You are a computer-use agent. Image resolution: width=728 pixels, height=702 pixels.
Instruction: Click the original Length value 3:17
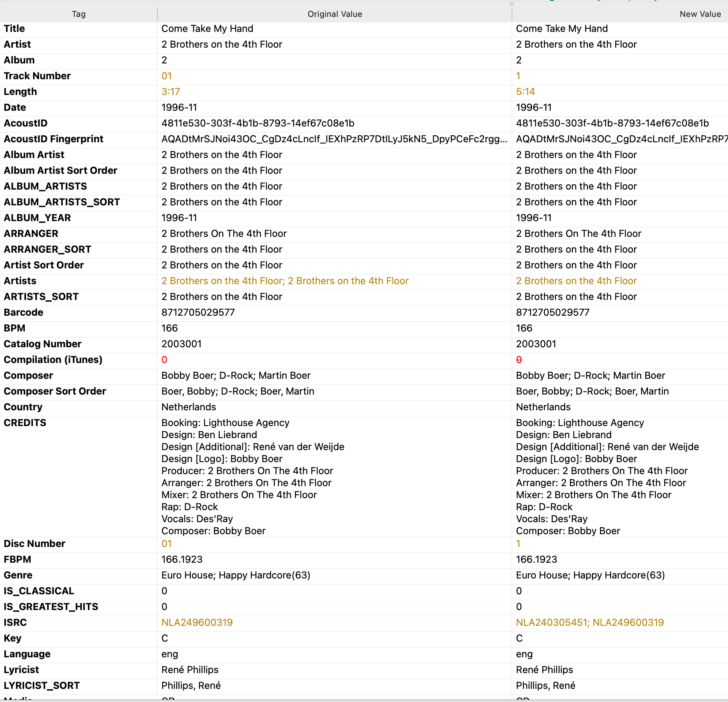pos(171,92)
